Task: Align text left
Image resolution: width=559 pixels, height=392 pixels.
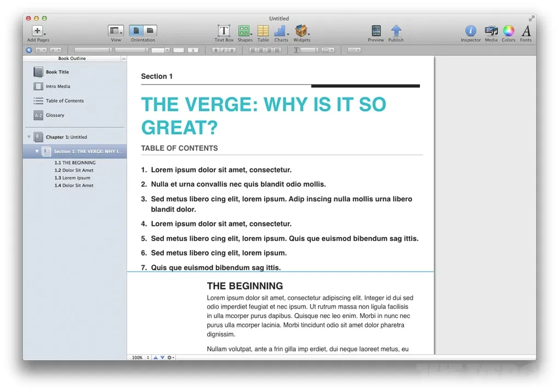Action: pyautogui.click(x=253, y=50)
